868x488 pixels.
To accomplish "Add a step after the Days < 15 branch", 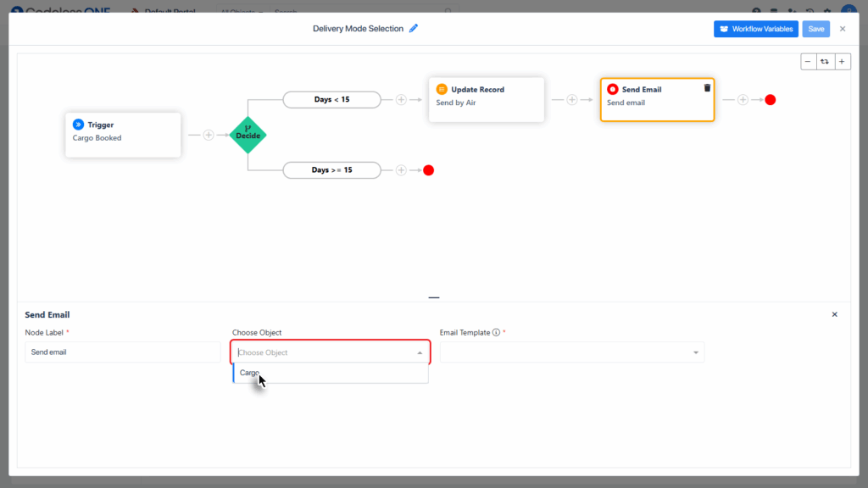I will coord(401,99).
